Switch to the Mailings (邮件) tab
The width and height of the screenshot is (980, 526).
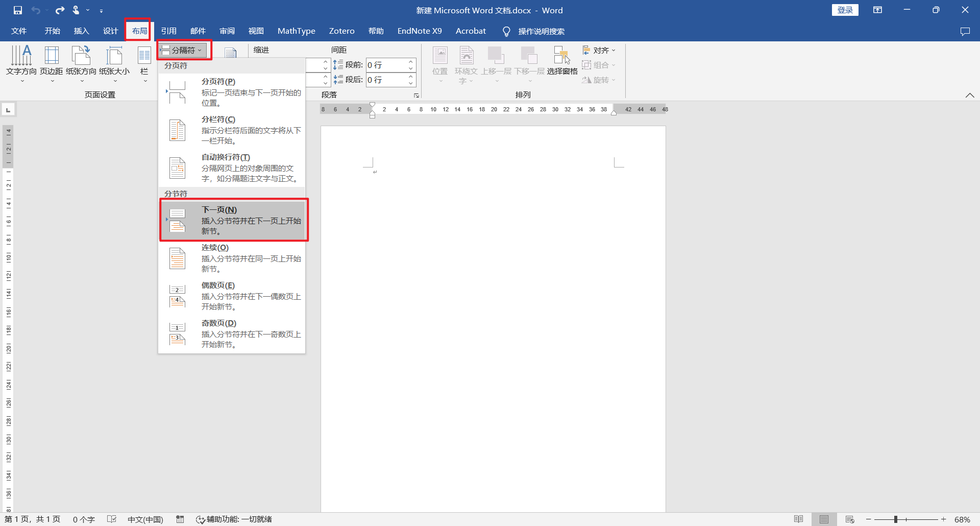(x=198, y=31)
